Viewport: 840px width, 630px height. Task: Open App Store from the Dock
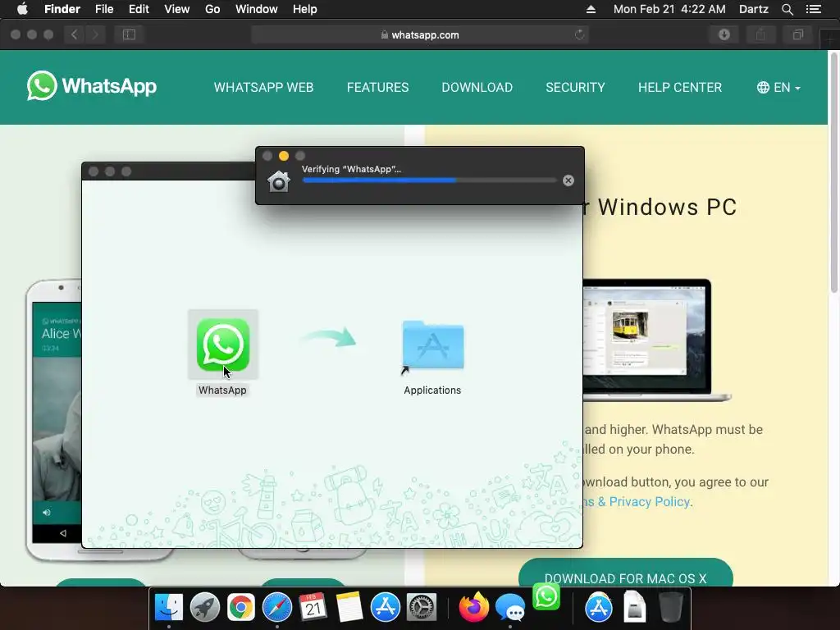386,608
